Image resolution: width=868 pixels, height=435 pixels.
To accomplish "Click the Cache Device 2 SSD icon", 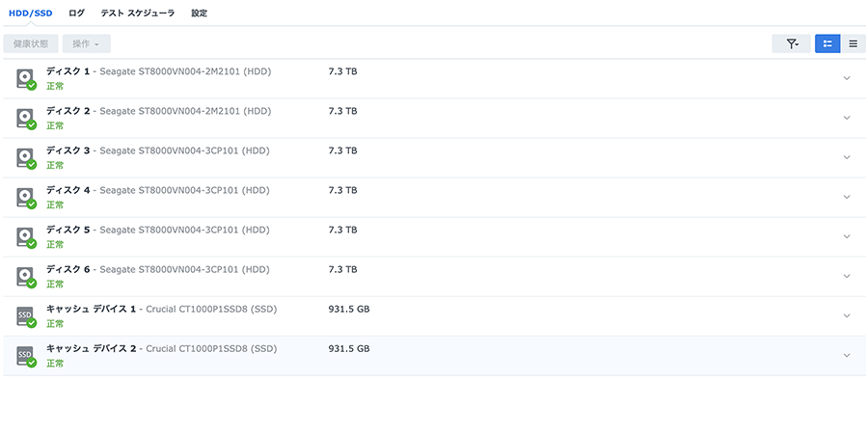I will coord(25,355).
